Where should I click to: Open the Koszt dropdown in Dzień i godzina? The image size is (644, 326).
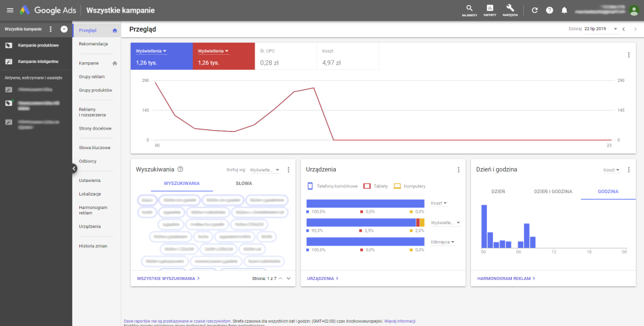(611, 170)
